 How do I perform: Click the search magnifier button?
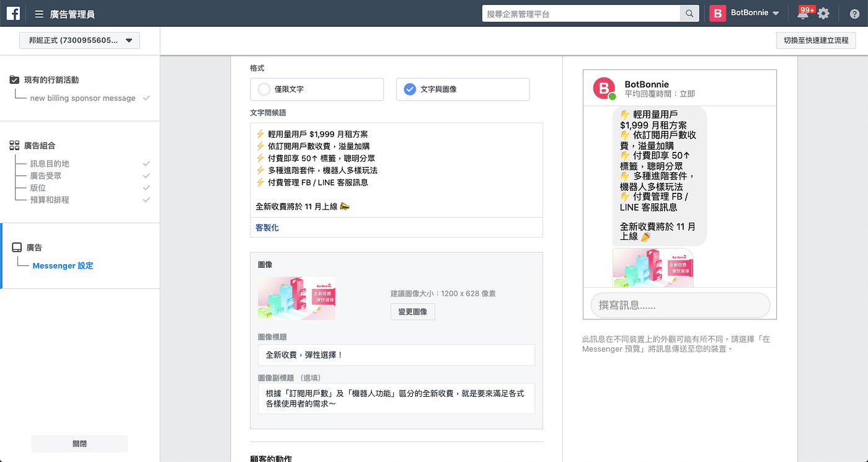tap(689, 14)
